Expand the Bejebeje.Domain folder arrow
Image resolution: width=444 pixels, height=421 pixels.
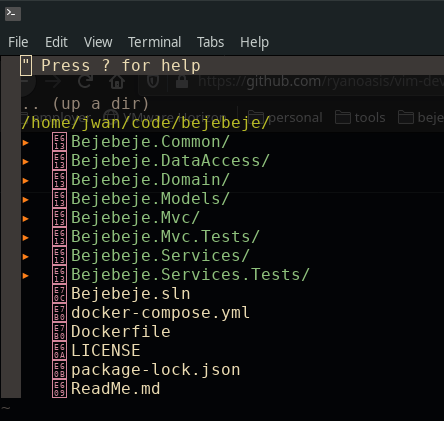pos(25,181)
